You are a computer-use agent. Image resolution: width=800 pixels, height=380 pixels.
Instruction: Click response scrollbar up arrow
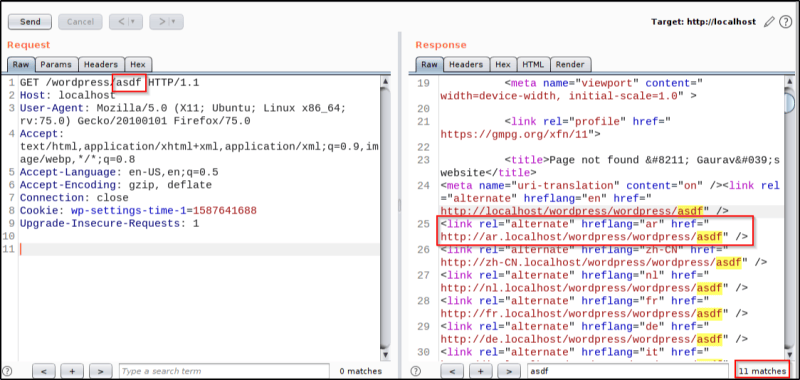pos(790,81)
